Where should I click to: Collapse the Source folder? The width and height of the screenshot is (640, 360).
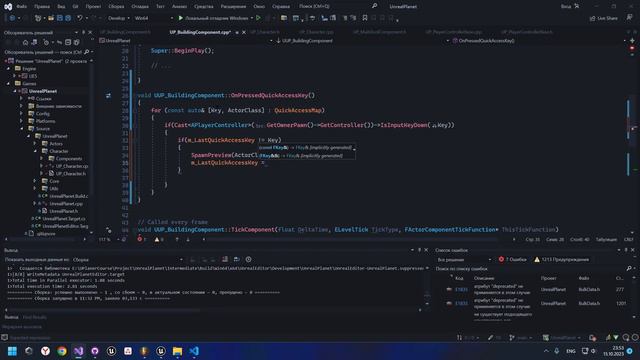tap(22, 129)
